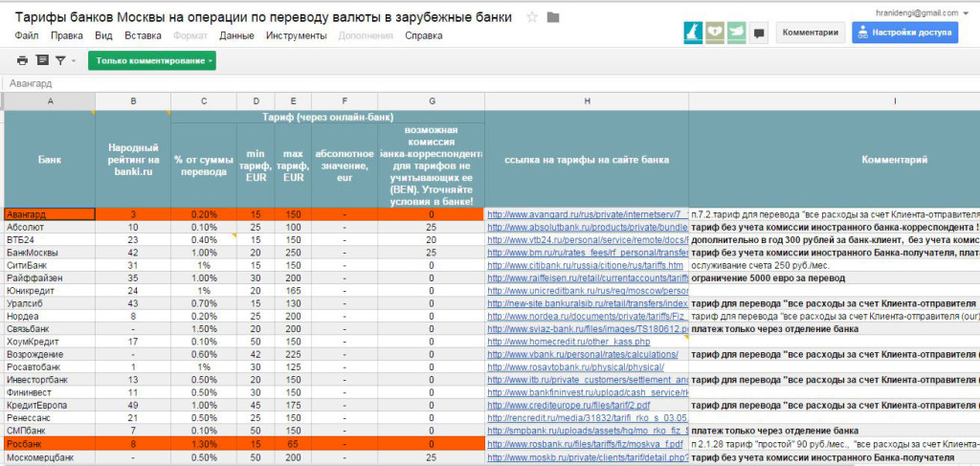Click the olive anonymous viewer avatar
The width and height of the screenshot is (980, 466).
715,32
